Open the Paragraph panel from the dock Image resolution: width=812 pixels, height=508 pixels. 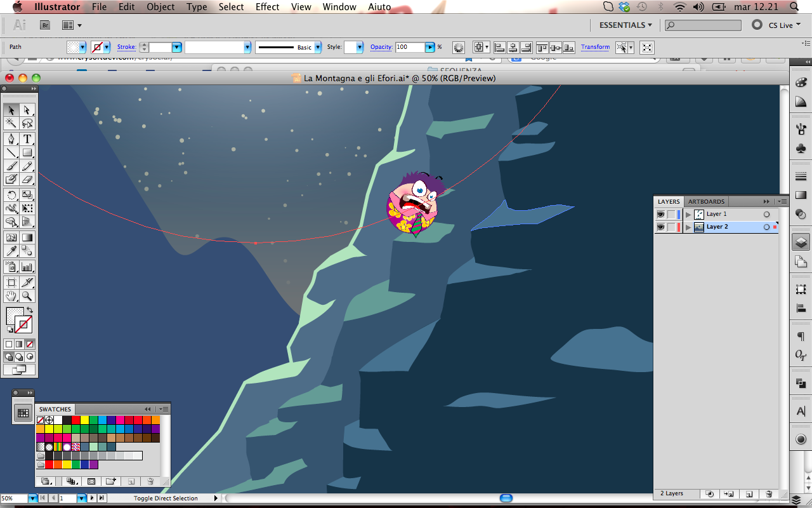801,337
